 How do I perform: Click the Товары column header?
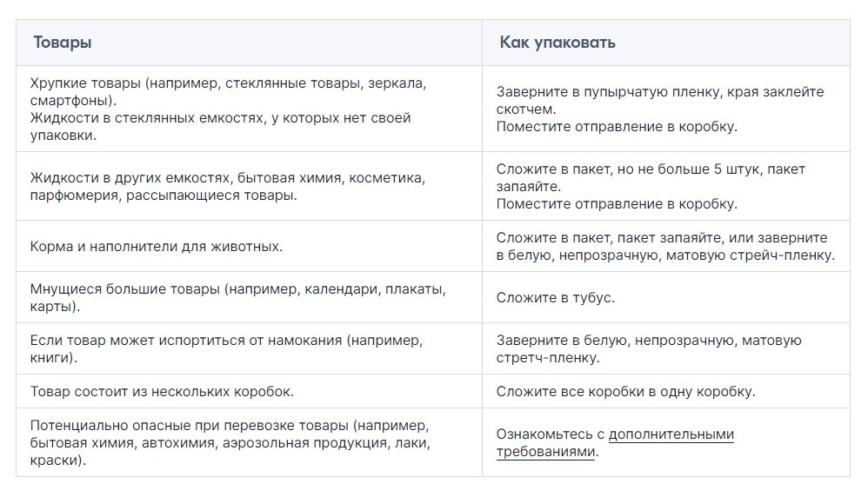63,43
